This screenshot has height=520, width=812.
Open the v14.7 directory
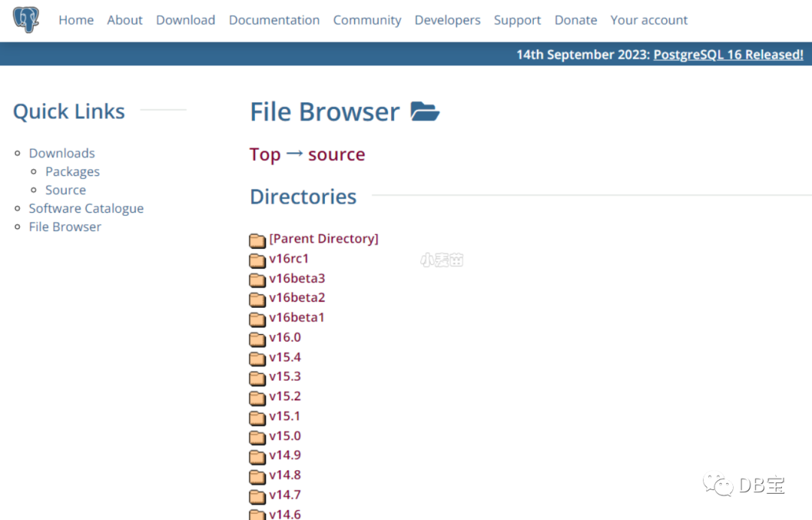click(285, 494)
